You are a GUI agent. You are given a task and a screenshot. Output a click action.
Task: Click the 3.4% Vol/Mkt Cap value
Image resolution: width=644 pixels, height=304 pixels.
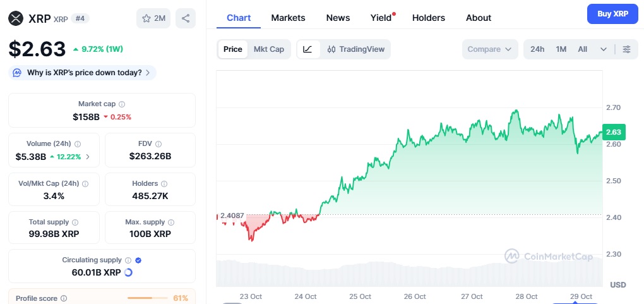click(54, 196)
